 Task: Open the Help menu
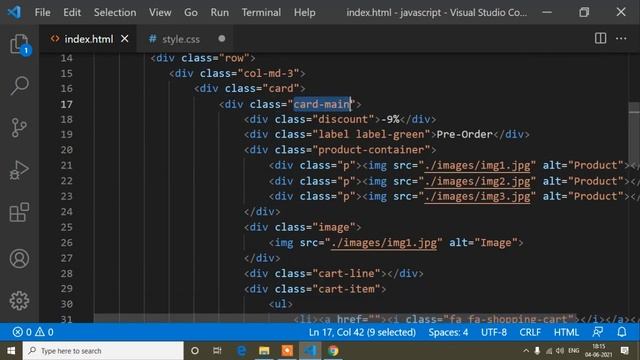tap(304, 12)
